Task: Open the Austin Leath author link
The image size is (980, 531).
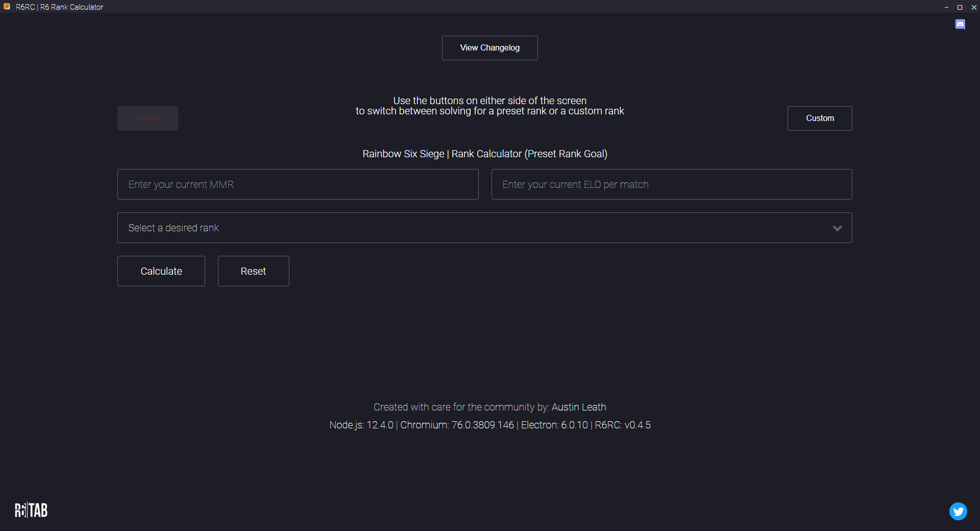Action: (579, 407)
